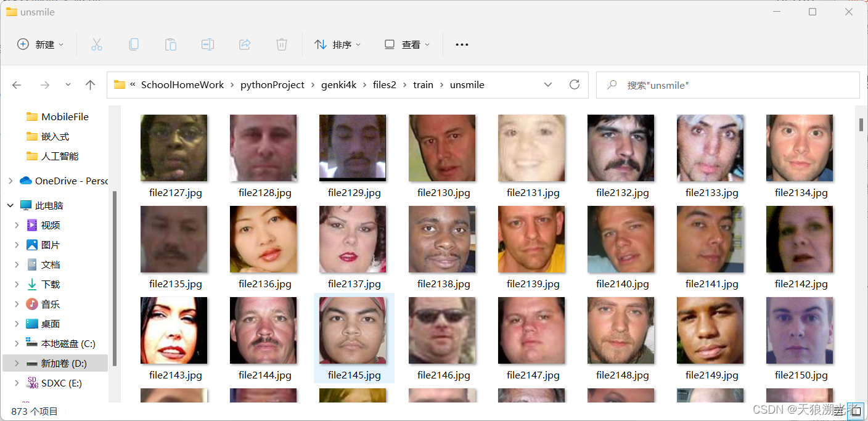Select file2149.jpg thumbnail
The height and width of the screenshot is (421, 868).
point(710,330)
